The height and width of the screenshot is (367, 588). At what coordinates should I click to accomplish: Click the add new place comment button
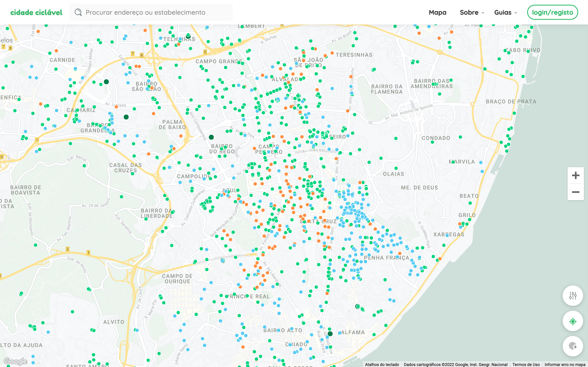click(x=573, y=346)
